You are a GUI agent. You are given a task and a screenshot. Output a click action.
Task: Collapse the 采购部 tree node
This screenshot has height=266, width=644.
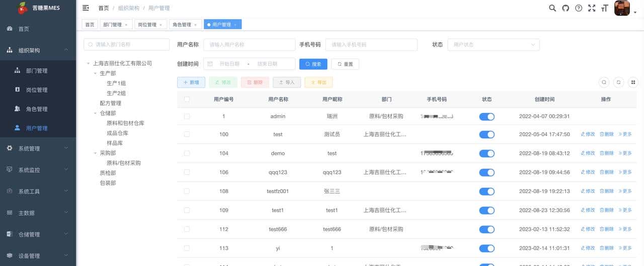pyautogui.click(x=96, y=153)
